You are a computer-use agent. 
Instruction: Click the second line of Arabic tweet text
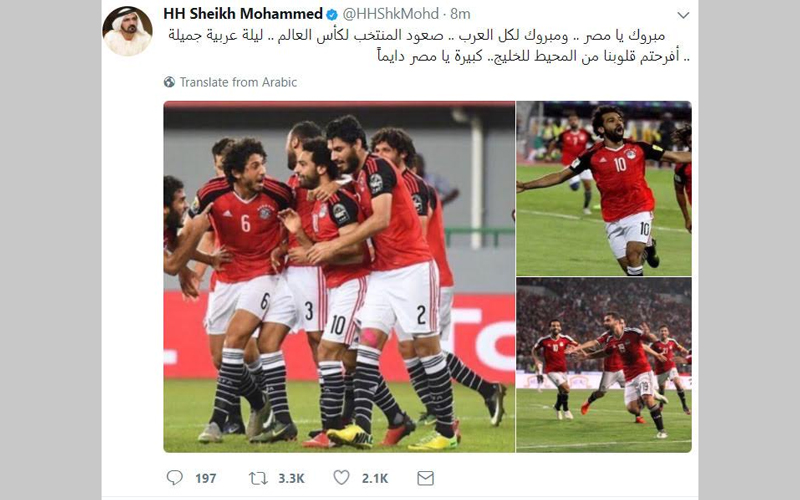point(533,56)
